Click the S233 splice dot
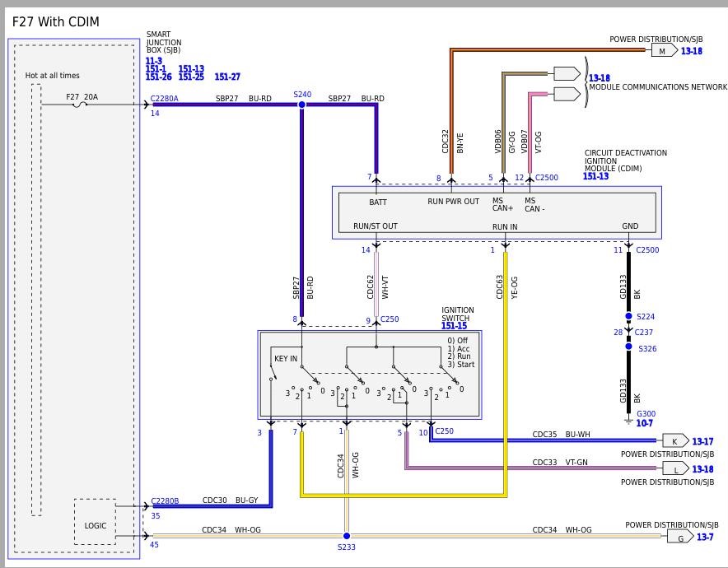Viewport: 728px width, 568px height. (x=347, y=536)
